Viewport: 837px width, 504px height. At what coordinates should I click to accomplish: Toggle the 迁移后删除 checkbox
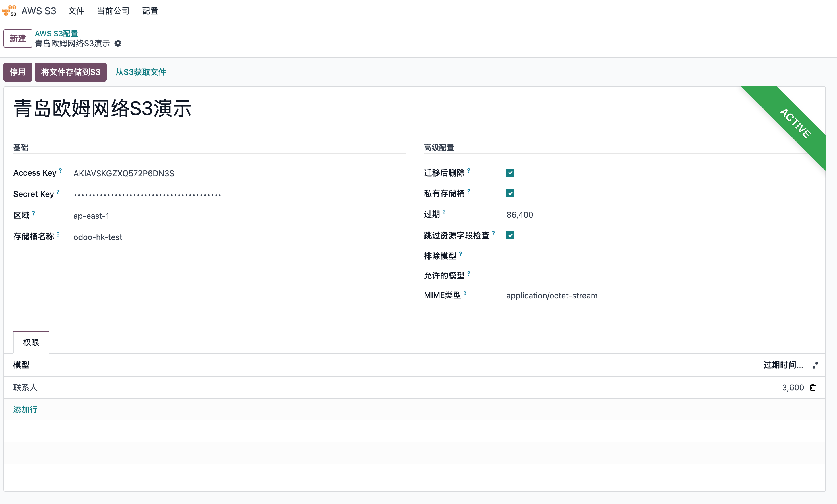(x=510, y=173)
